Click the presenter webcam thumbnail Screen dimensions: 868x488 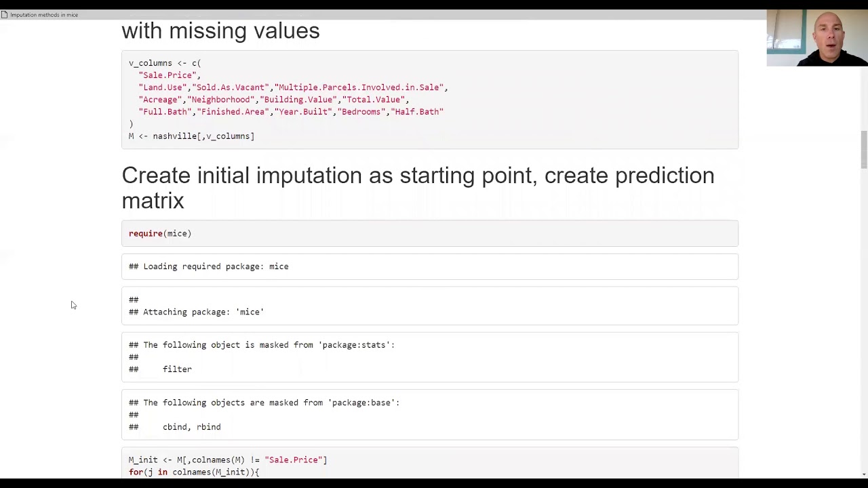click(817, 38)
